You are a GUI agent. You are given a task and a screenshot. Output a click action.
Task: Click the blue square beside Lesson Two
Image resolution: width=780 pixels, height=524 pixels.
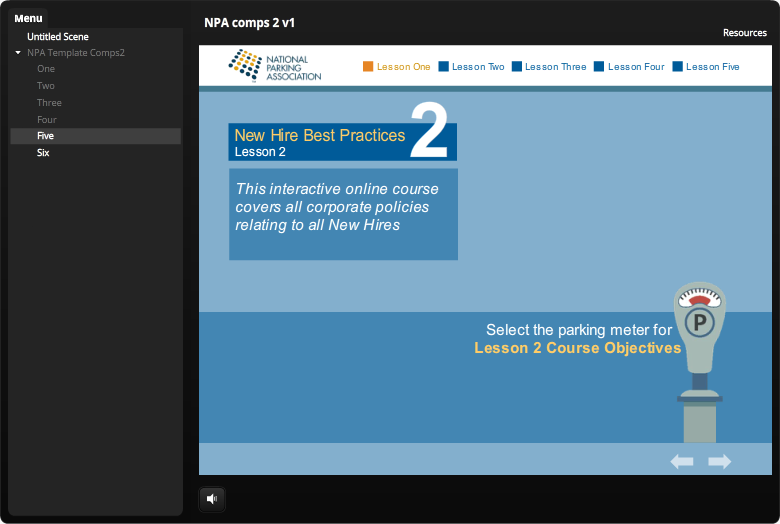443,67
